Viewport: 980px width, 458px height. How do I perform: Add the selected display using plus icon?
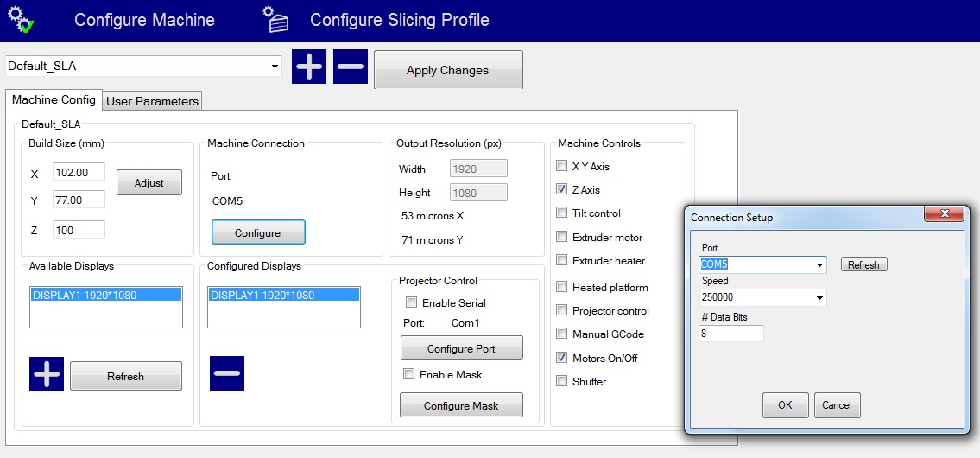click(47, 374)
